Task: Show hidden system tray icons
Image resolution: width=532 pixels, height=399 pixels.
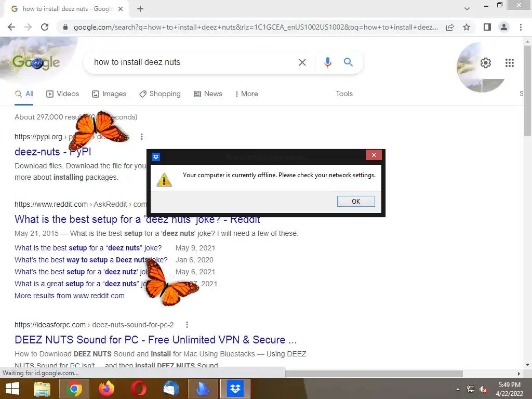Action: 458,389
